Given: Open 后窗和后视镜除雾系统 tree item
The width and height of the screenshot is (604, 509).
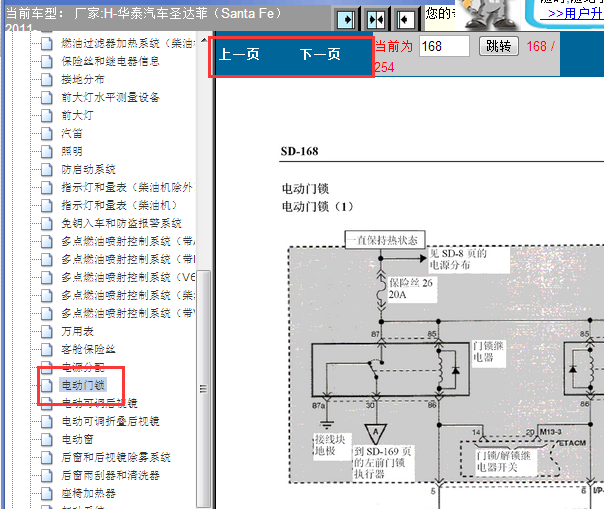Looking at the screenshot, I should 116,457.
